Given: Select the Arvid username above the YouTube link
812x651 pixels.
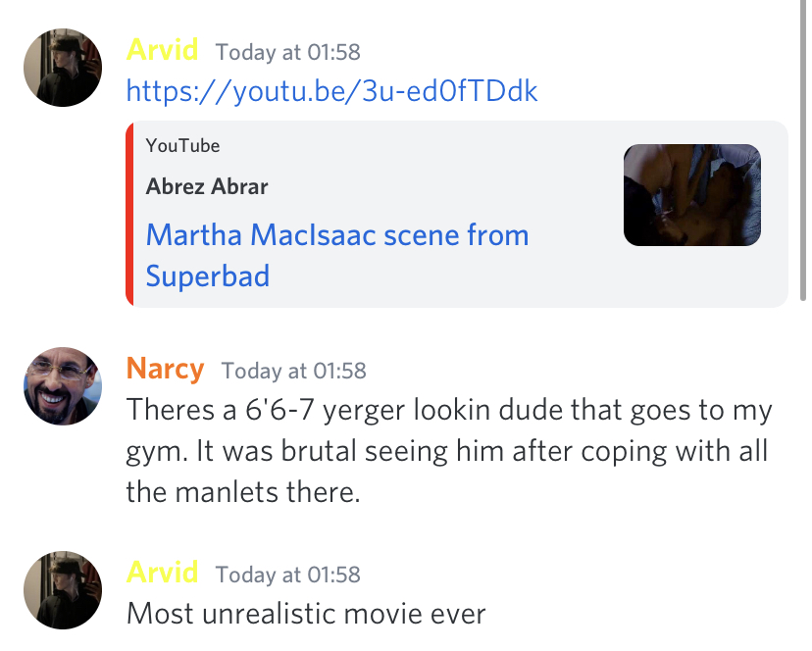Looking at the screenshot, I should [x=163, y=49].
